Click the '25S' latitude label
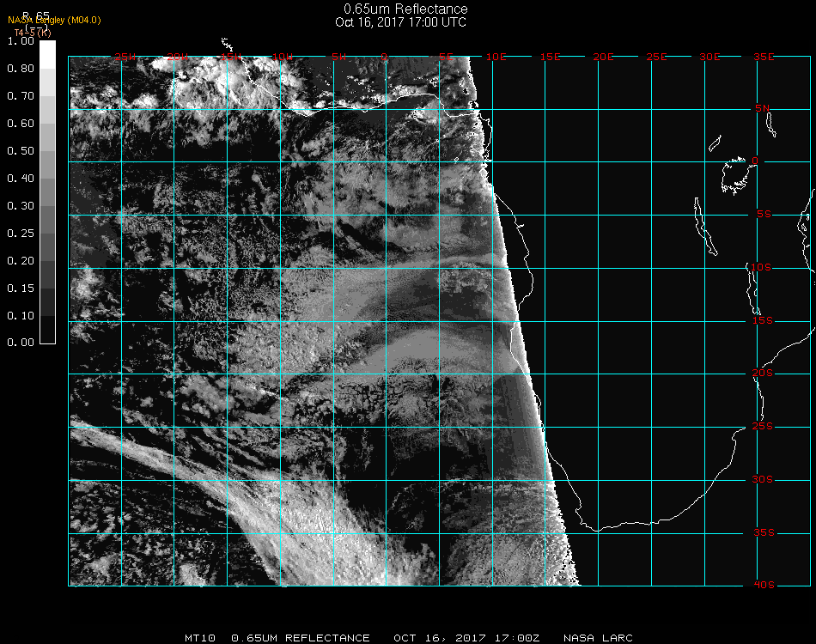The image size is (816, 644). [x=763, y=427]
